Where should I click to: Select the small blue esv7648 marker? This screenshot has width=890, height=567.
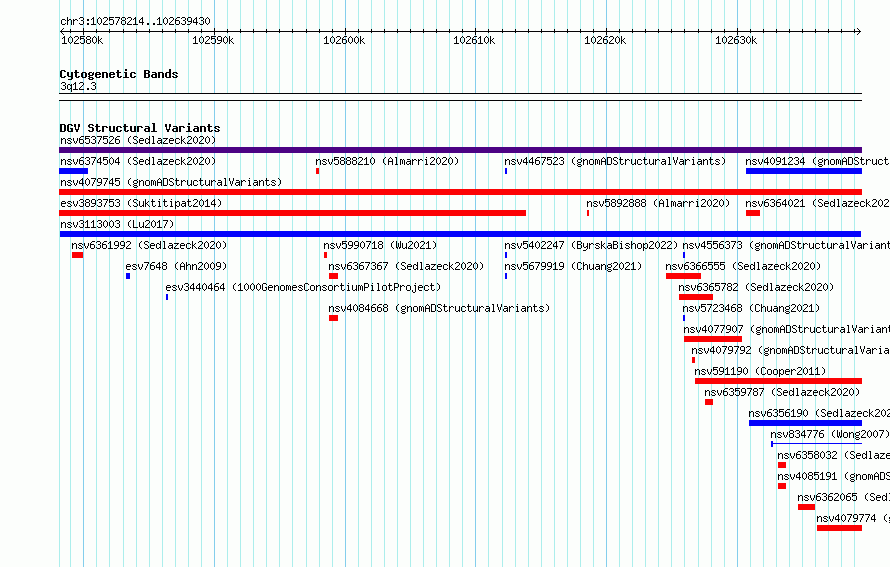click(128, 276)
